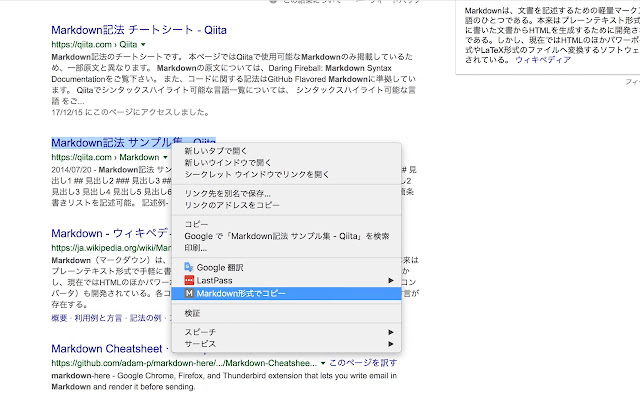The width and height of the screenshot is (640, 400).
Task: Select 印刷 from the context menu
Action: pyautogui.click(x=286, y=247)
